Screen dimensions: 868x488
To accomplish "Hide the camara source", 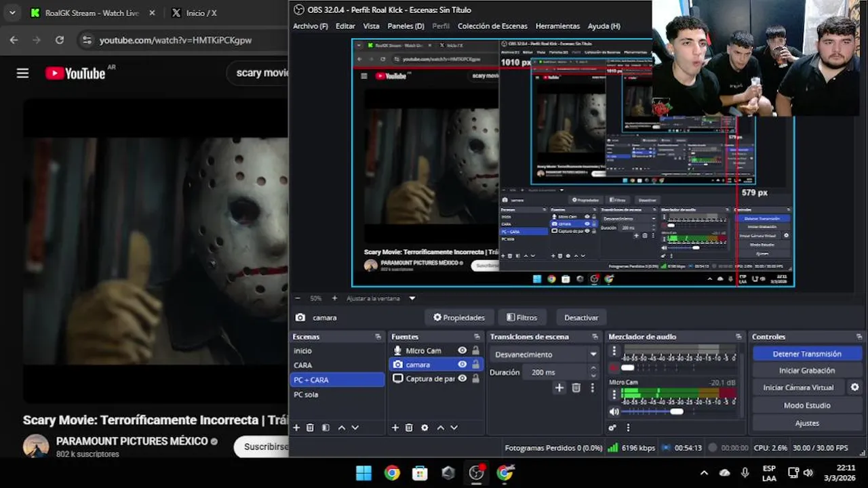I will (462, 365).
